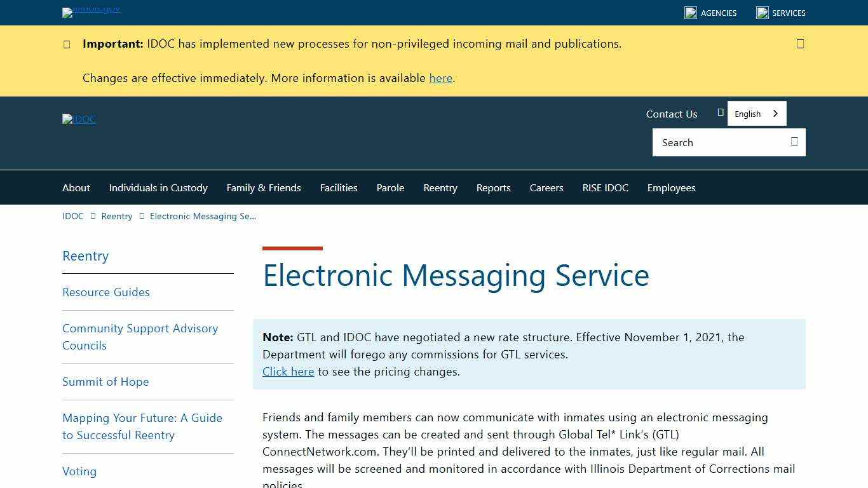The image size is (868, 488).
Task: Click the search magnifier icon
Action: click(x=794, y=142)
